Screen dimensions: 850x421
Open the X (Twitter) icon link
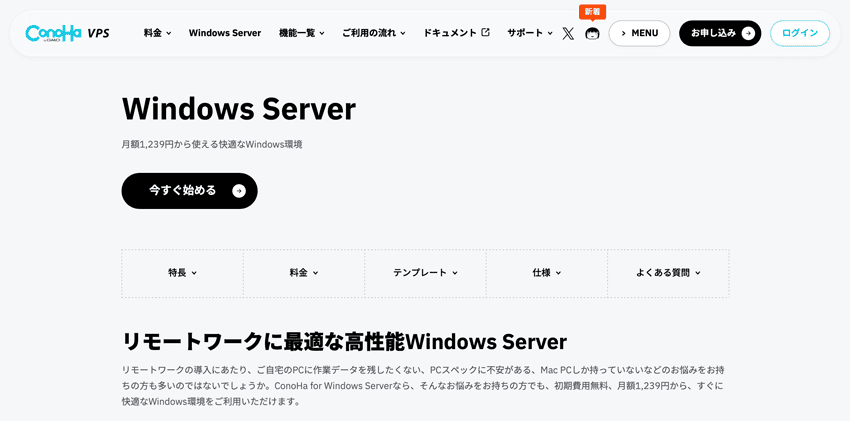[x=568, y=34]
